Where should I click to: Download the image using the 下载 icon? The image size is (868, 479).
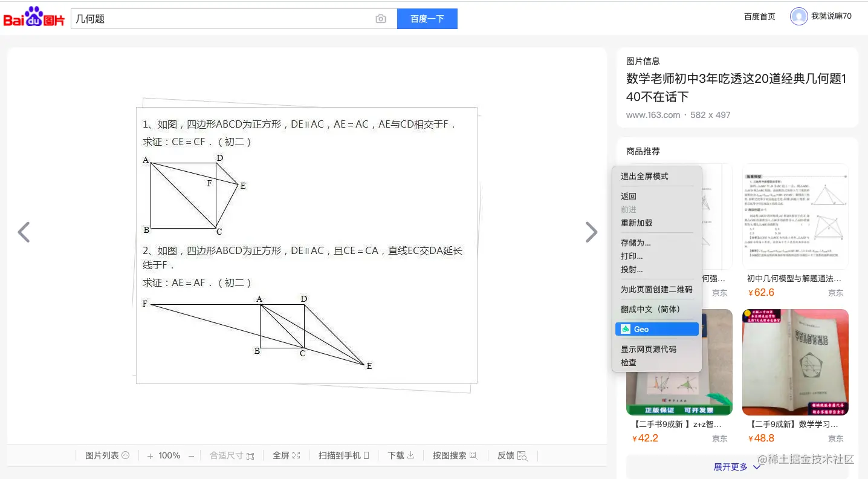[x=400, y=455]
